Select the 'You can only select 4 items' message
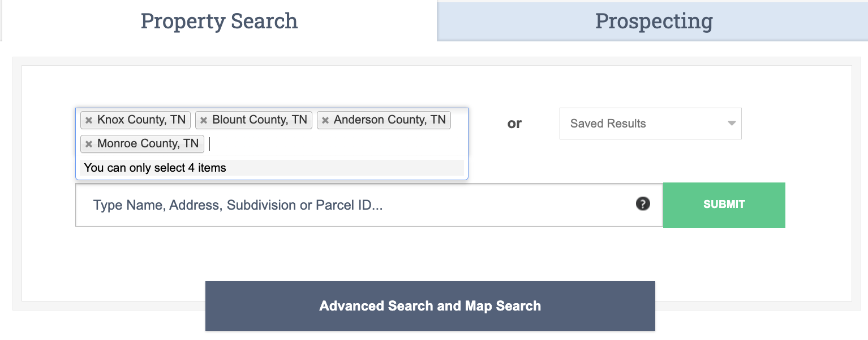 tap(156, 168)
